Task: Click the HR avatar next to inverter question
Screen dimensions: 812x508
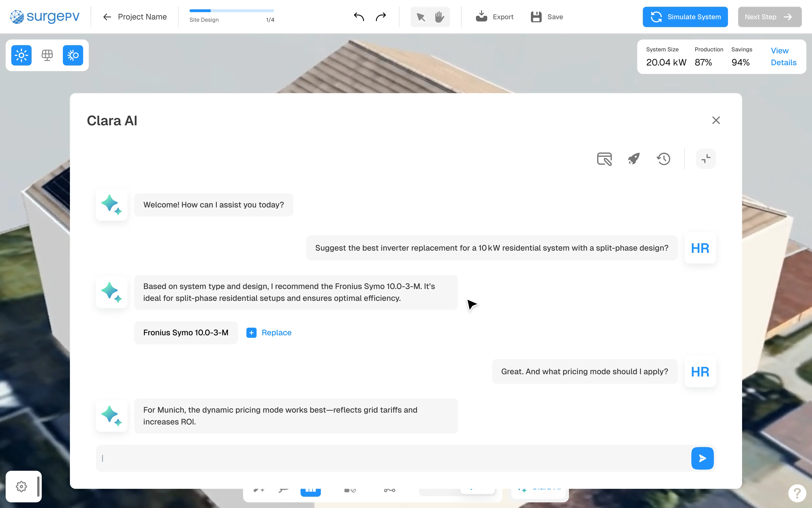Action: point(700,248)
